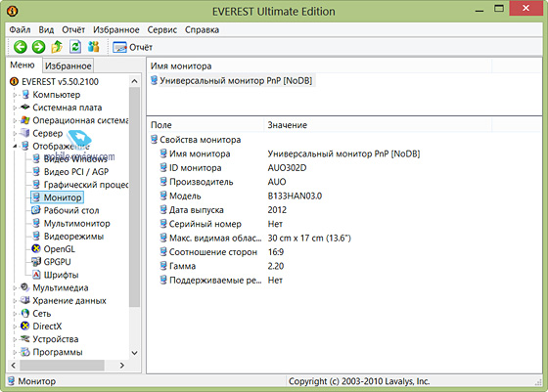This screenshot has height=392, width=548.
Task: Select the Видеорежимы tree item
Action: pos(73,237)
